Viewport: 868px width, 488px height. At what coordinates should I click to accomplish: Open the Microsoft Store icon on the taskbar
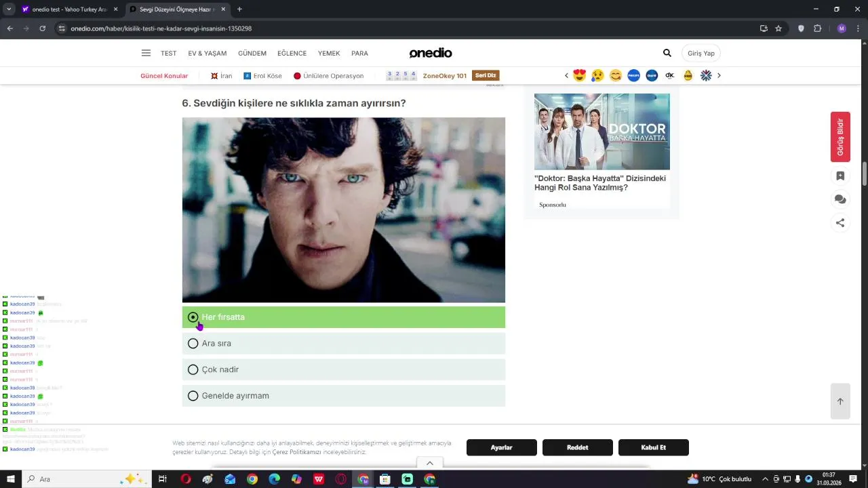click(x=385, y=479)
